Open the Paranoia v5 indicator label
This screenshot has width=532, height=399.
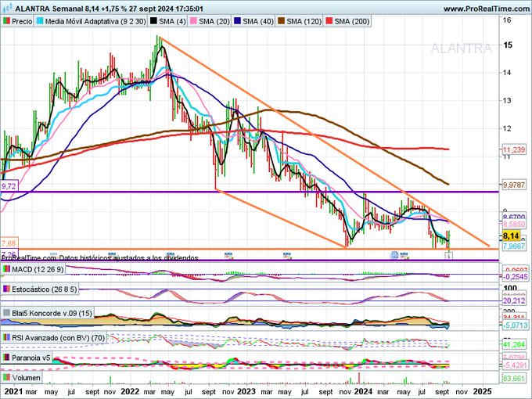[x=31, y=358]
